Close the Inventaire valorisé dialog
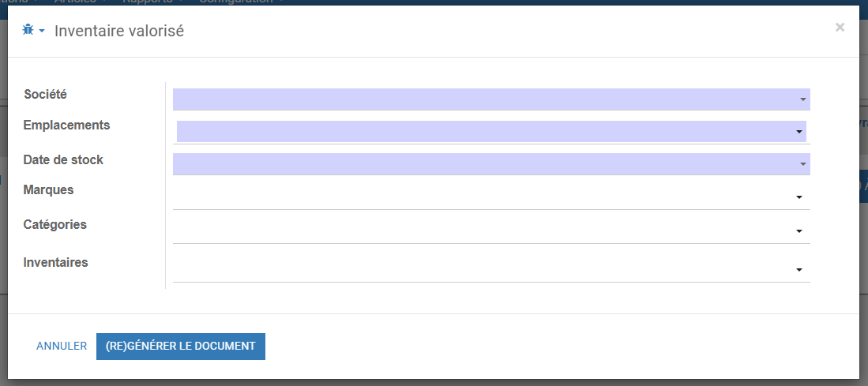Viewport: 868px width, 386px height. pyautogui.click(x=840, y=27)
